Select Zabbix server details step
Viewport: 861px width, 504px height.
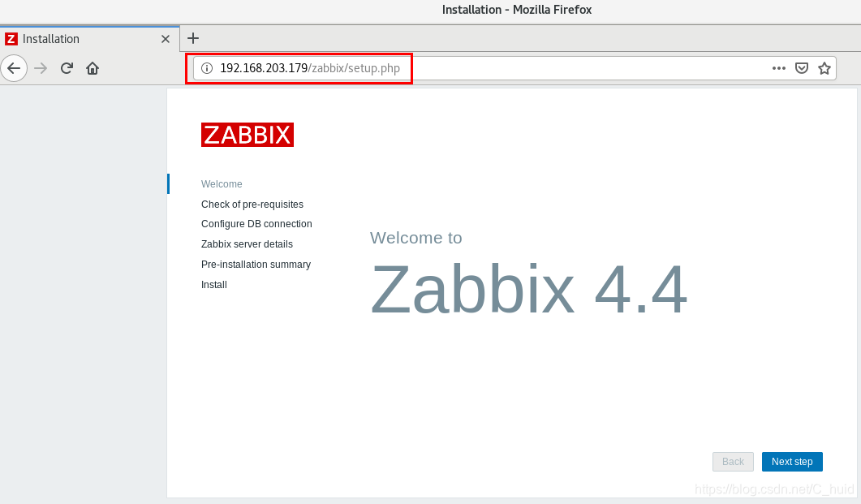247,244
